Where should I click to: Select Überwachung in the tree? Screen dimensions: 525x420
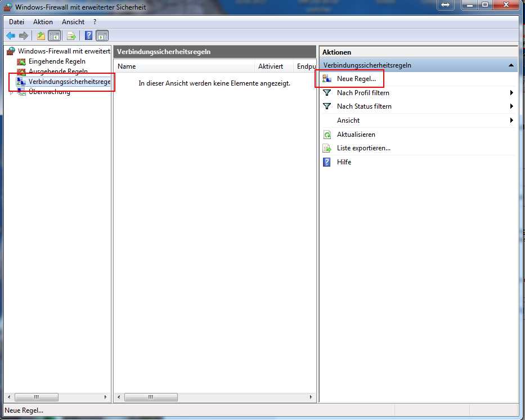50,91
